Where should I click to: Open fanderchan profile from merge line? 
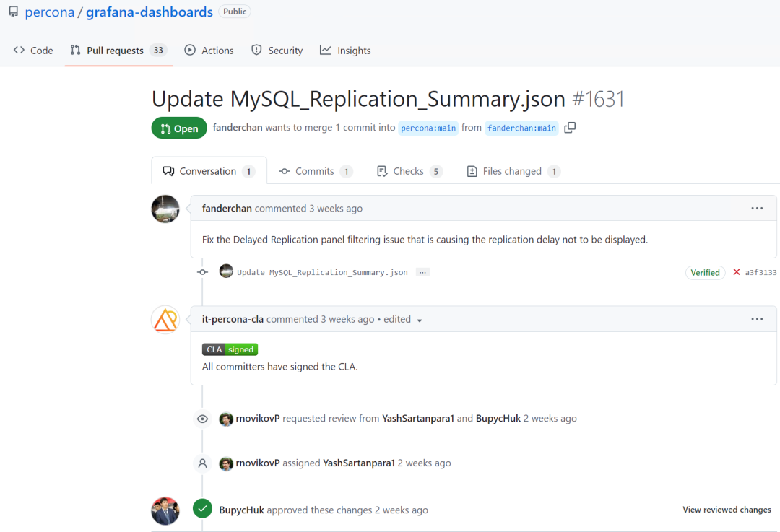(x=238, y=127)
